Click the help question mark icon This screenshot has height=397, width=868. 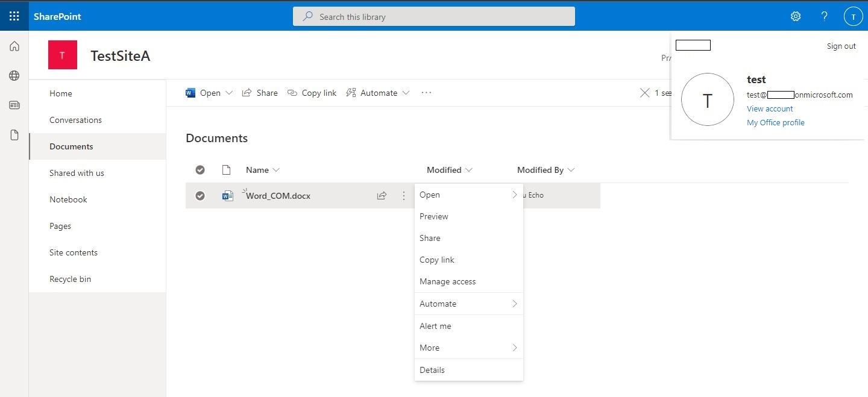point(825,16)
